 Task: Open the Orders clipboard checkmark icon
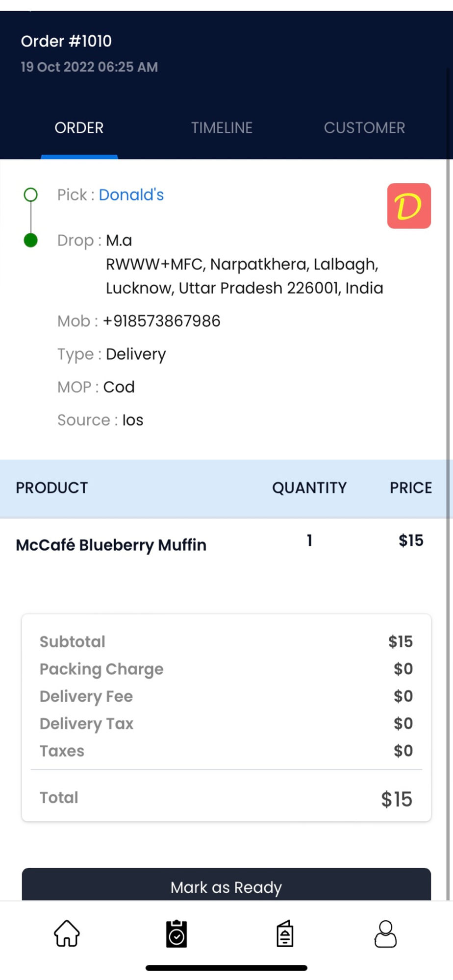tap(176, 934)
